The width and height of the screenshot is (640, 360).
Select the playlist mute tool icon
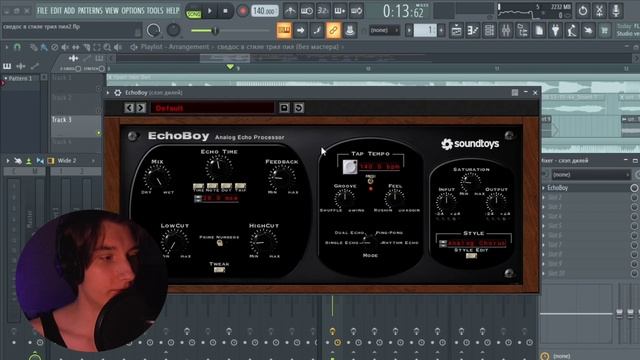tap(65, 47)
